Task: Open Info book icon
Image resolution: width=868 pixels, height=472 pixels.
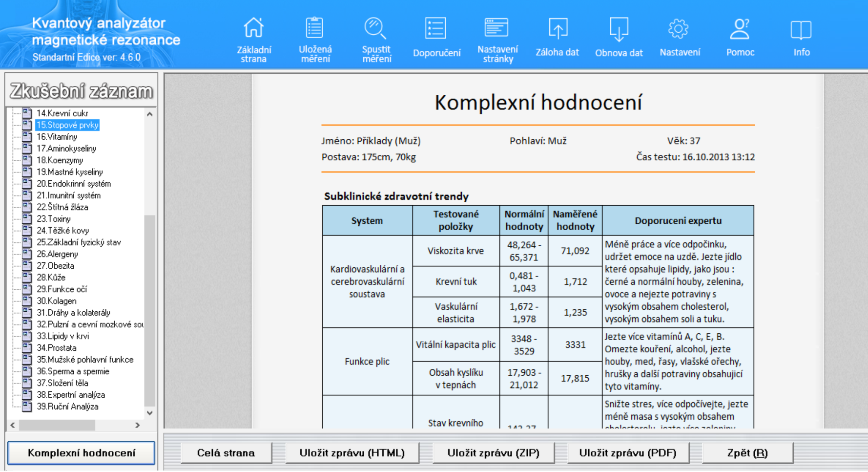Action: pos(801,30)
